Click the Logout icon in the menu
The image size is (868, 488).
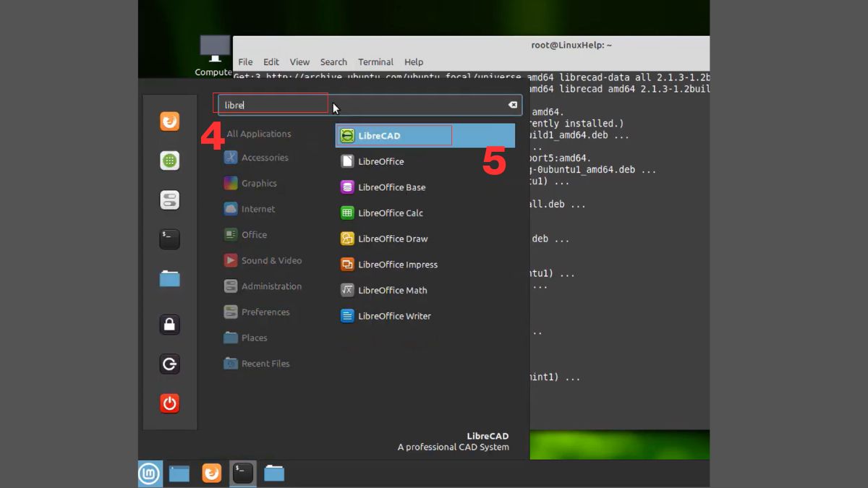point(170,364)
